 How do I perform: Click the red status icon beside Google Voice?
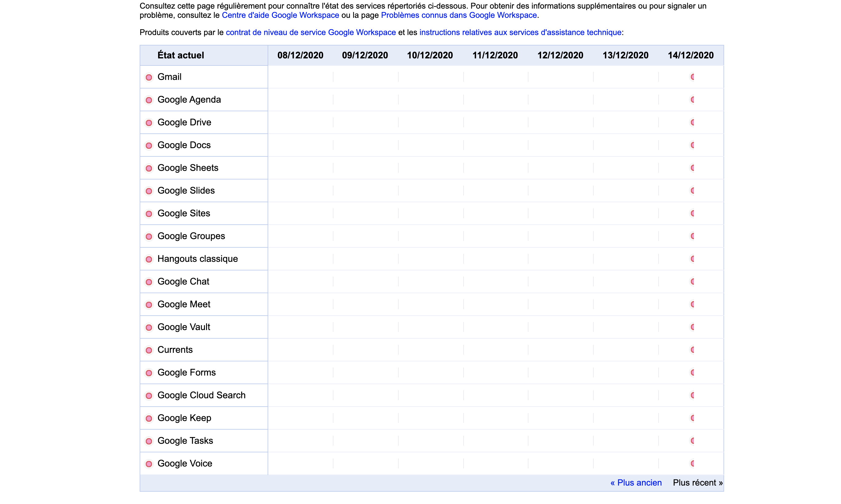149,464
